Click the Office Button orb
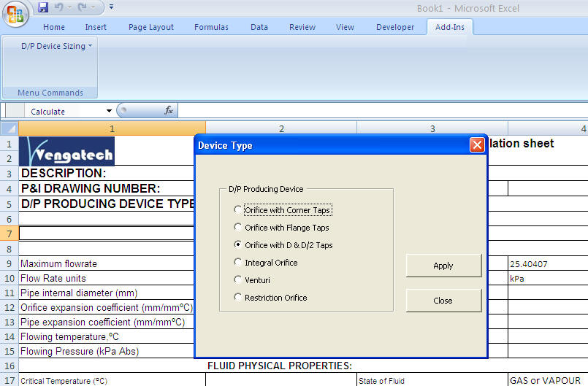588x386 pixels. click(x=16, y=15)
